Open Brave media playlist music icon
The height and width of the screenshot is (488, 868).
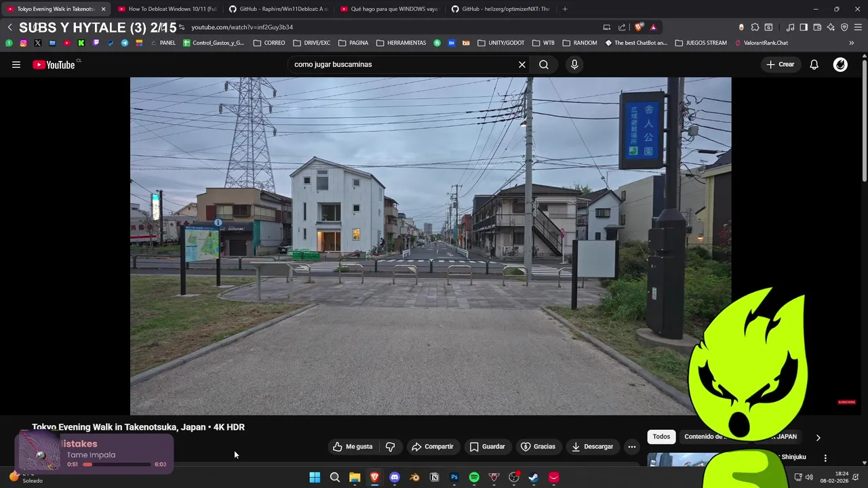pos(790,27)
